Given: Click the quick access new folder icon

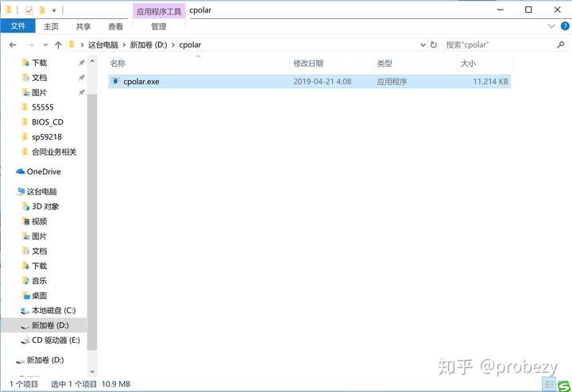Looking at the screenshot, I should (41, 10).
